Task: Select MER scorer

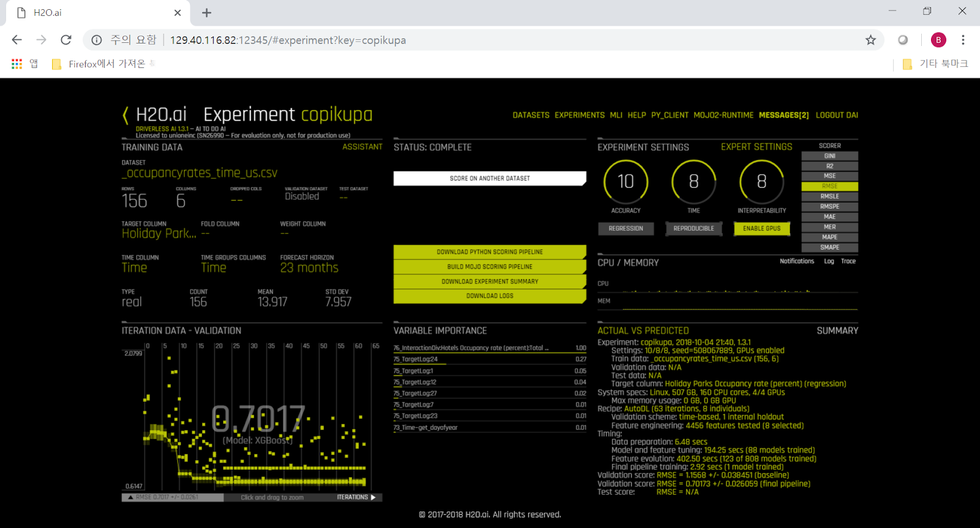Action: tap(829, 227)
